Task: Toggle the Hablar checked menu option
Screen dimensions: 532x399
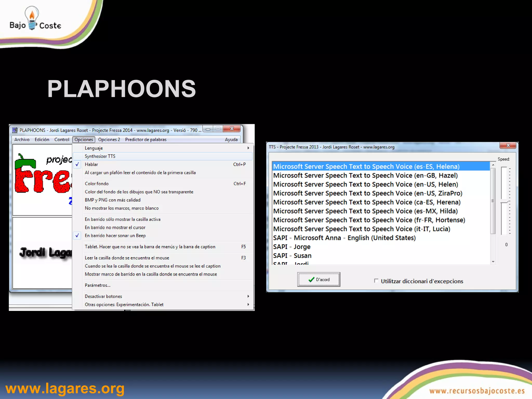Action: coord(162,164)
